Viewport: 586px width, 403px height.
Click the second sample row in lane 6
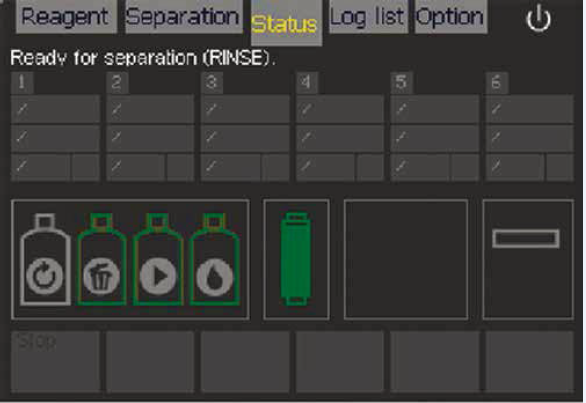529,138
